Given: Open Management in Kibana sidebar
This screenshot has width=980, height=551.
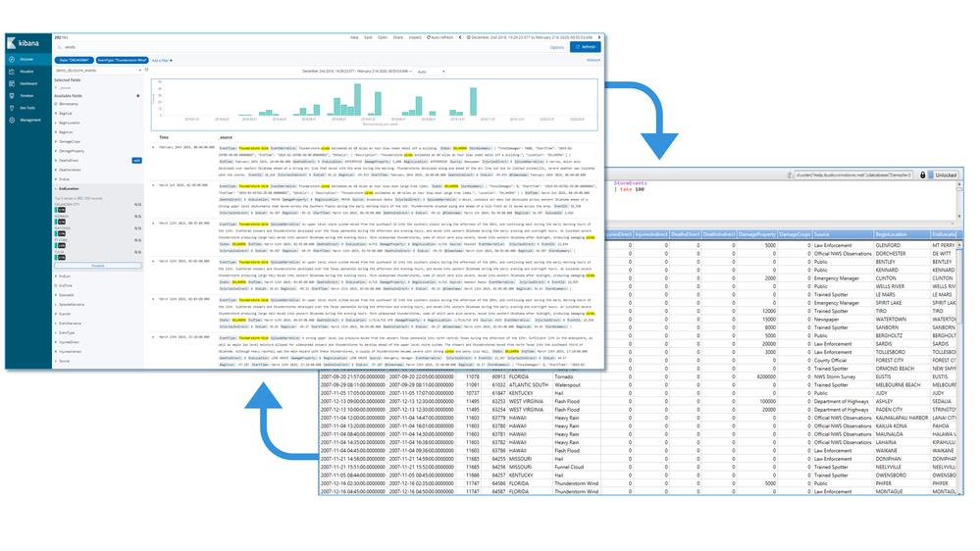Looking at the screenshot, I should tap(30, 120).
